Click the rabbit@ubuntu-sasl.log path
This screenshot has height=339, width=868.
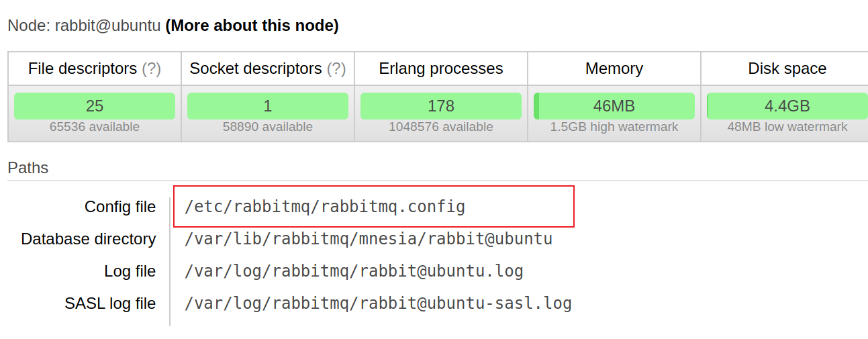click(x=378, y=303)
